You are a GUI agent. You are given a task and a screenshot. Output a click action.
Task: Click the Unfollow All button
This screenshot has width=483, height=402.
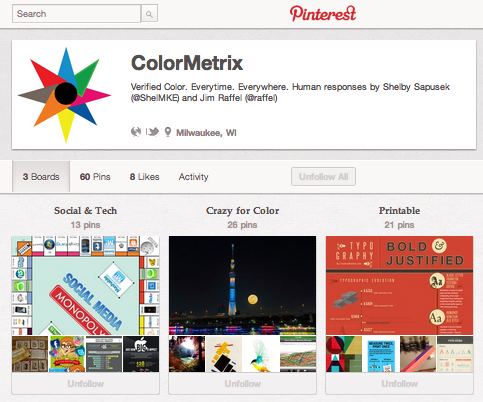pos(323,176)
